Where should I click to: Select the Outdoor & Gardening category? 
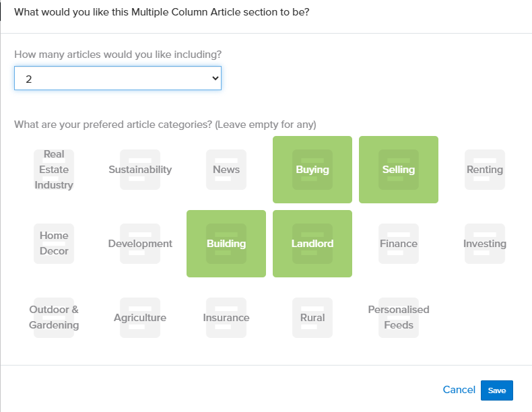54,318
